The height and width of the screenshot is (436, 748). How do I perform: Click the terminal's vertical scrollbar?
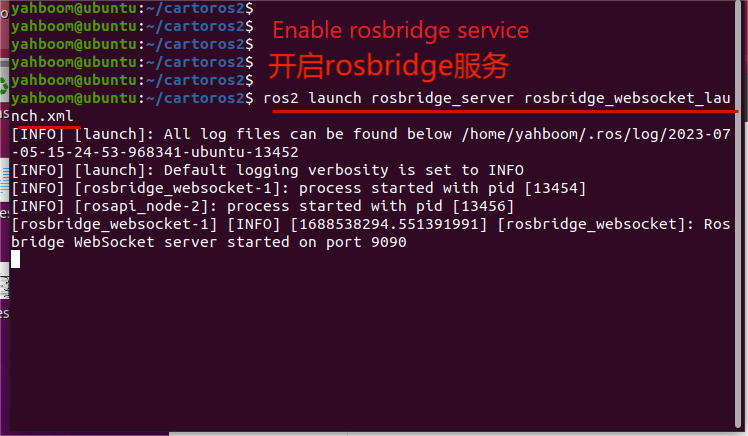(744, 215)
